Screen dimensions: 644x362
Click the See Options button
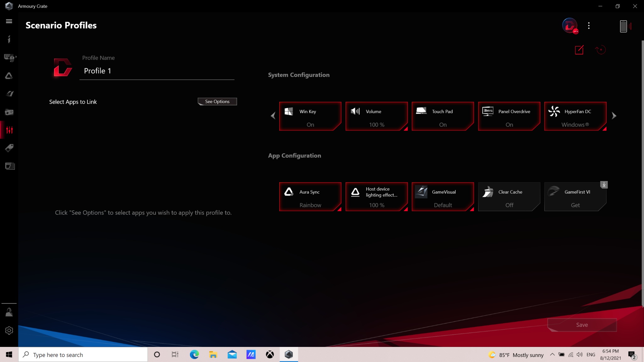click(x=217, y=101)
